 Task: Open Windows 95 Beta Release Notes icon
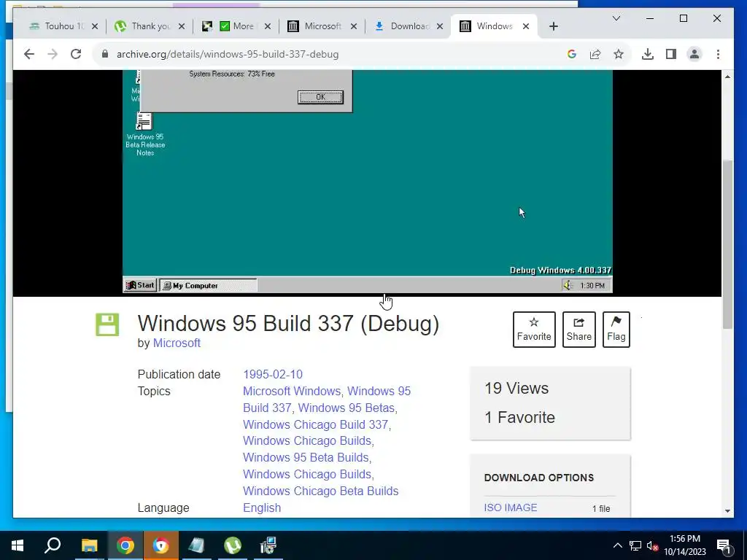click(x=145, y=134)
